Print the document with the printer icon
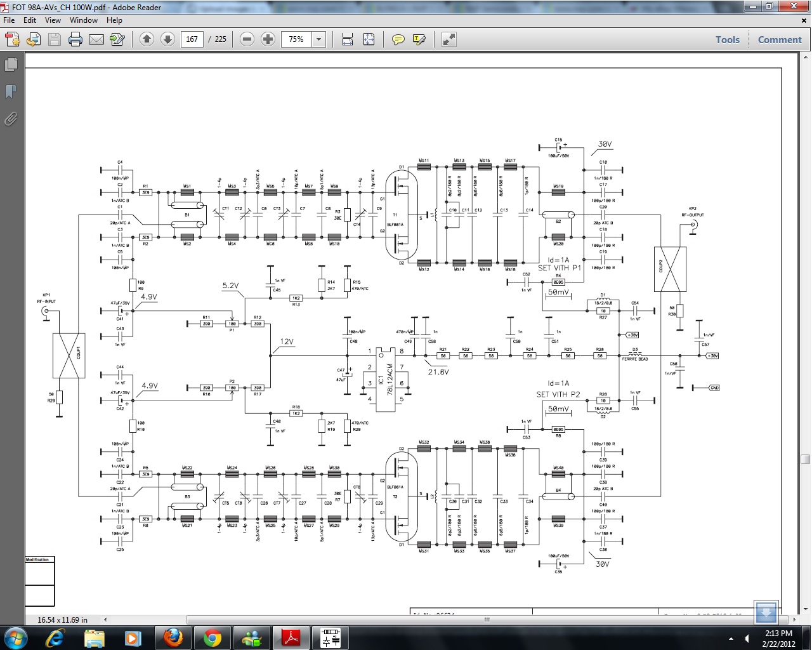 pyautogui.click(x=75, y=39)
